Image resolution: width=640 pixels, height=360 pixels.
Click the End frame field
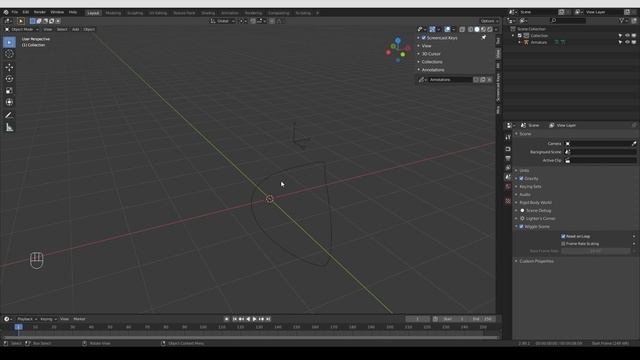point(482,319)
